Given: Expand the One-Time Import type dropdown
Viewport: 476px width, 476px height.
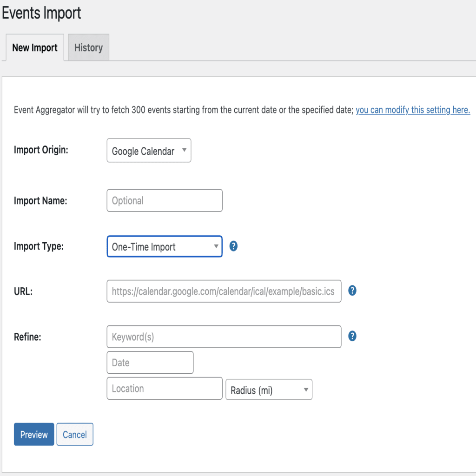Looking at the screenshot, I should [165, 246].
